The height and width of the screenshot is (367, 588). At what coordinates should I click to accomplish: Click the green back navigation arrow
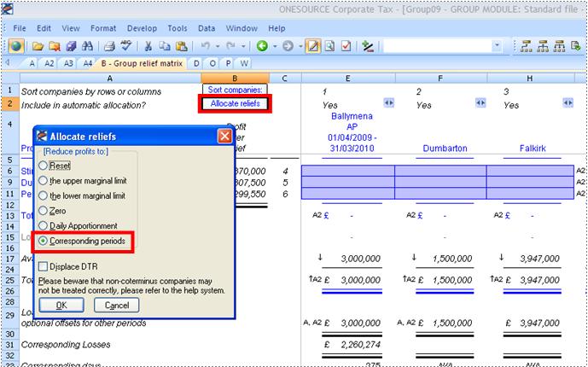(x=262, y=46)
